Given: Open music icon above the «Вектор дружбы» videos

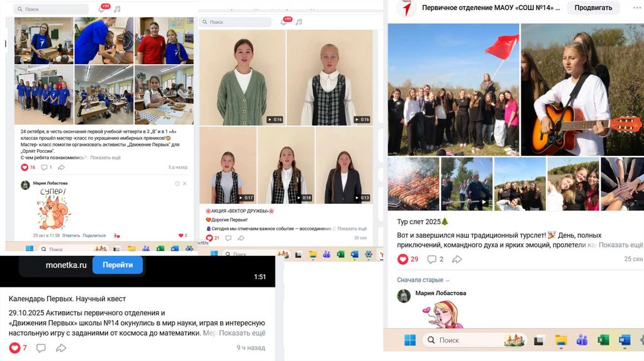Looking at the screenshot, I should (299, 22).
